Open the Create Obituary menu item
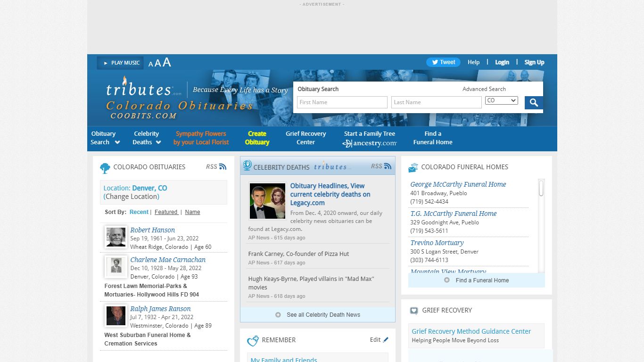The height and width of the screenshot is (362, 644). click(x=257, y=138)
